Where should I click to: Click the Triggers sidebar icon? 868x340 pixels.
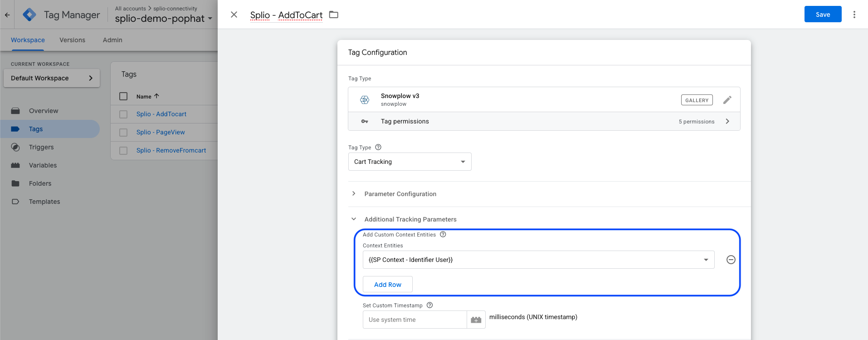(x=15, y=147)
